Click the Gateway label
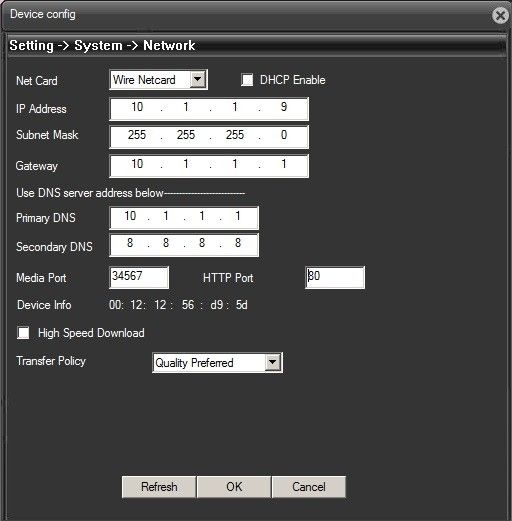 point(37,166)
